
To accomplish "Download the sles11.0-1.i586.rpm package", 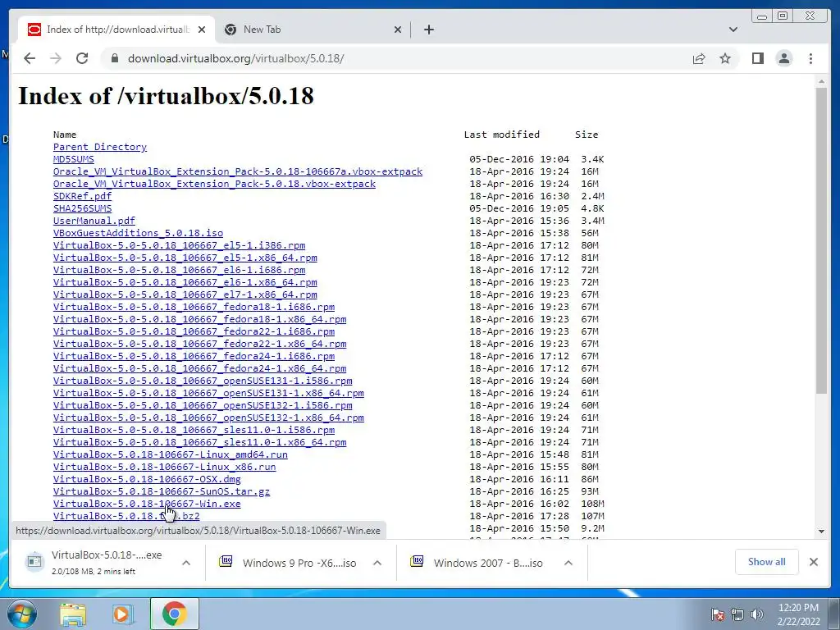I will point(194,430).
